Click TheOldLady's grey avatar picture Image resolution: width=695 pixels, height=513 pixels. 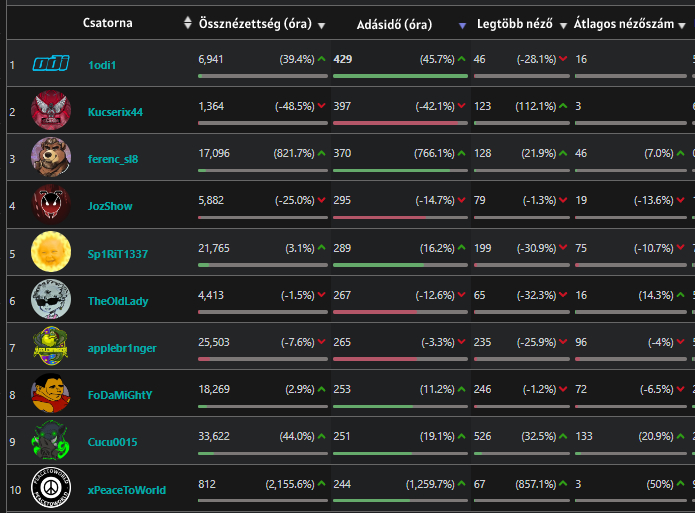51,299
